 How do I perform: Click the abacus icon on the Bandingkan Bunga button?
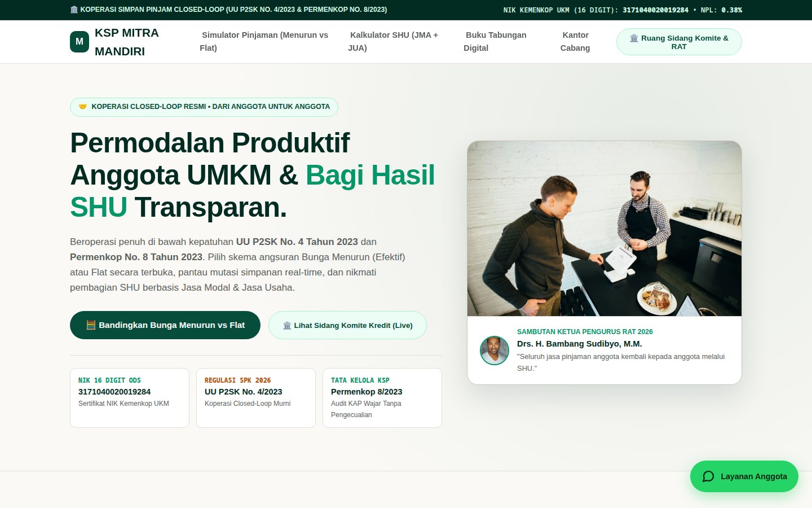click(91, 325)
